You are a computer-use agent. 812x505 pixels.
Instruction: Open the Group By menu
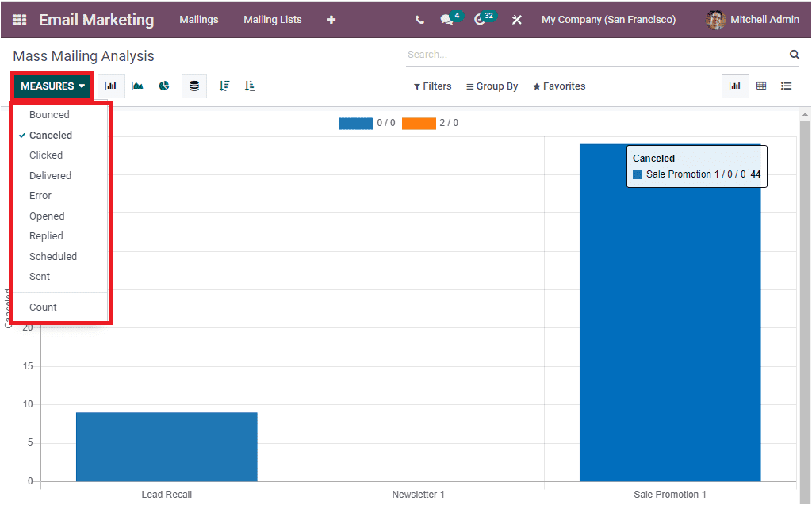coord(492,86)
